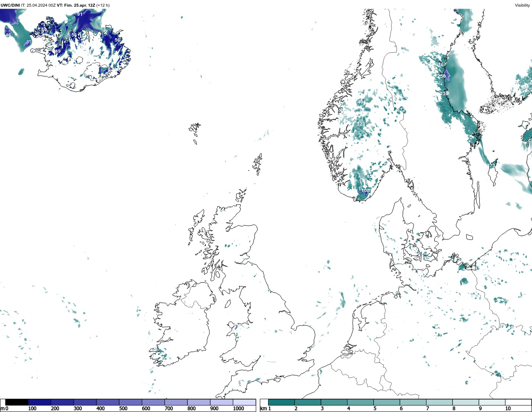Click the '167' visibility value on map
Viewport: 532px width, 412px height.
pyautogui.click(x=443, y=64)
